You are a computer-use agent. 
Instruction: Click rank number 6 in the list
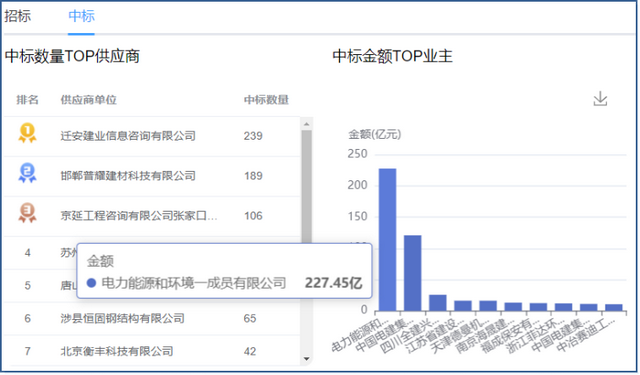click(x=27, y=318)
